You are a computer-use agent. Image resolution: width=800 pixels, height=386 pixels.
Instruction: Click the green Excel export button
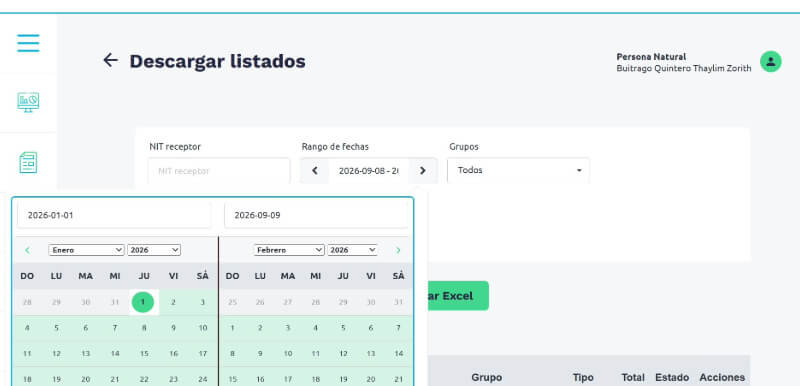tap(457, 296)
